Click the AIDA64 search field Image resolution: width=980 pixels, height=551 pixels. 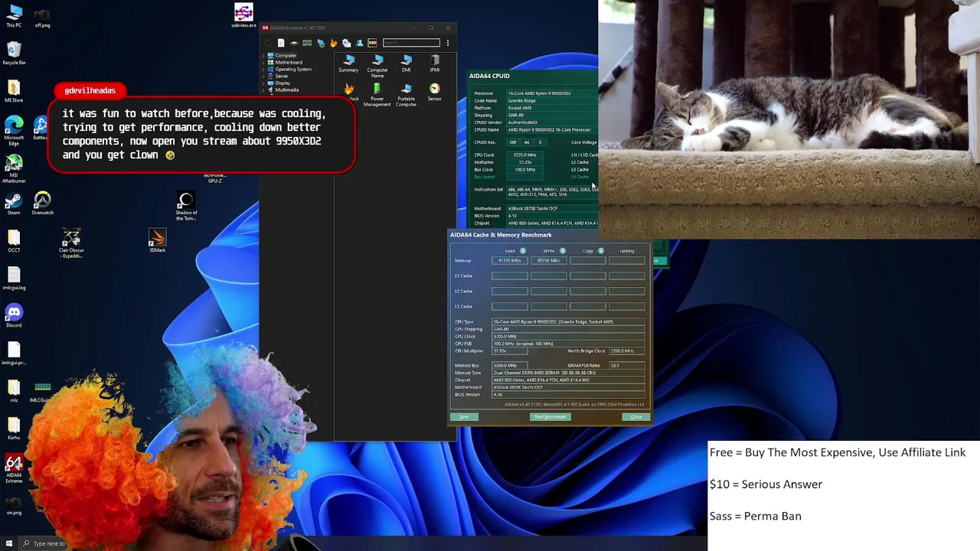(412, 43)
